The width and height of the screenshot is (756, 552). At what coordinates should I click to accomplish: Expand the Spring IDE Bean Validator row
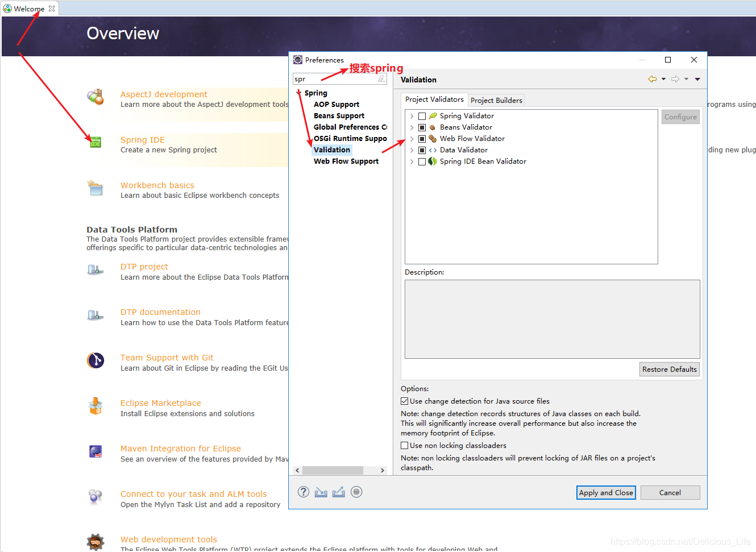412,161
